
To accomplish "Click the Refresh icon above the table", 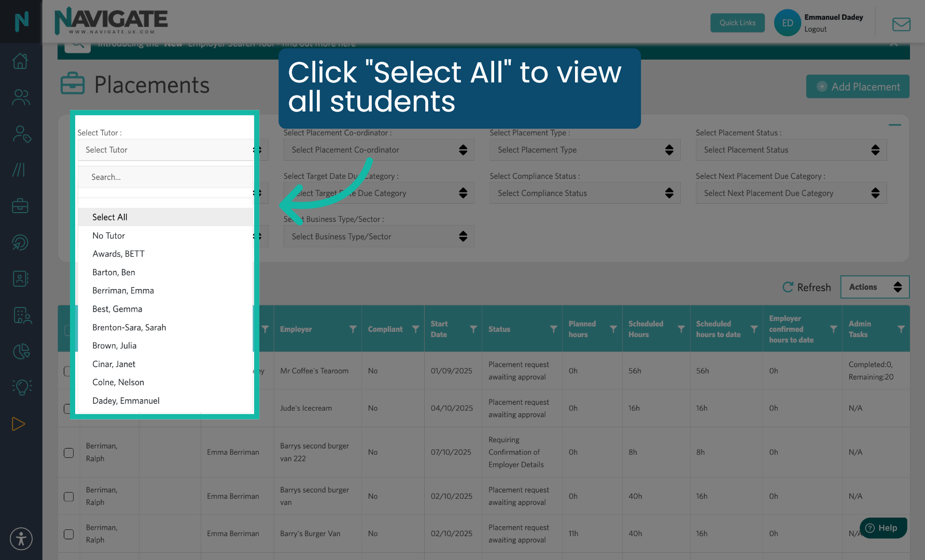I will click(789, 287).
